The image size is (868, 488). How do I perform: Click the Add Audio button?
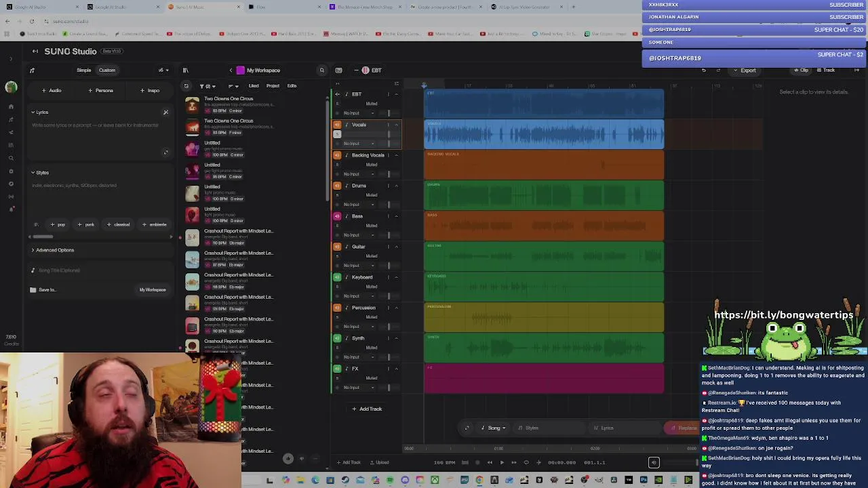(x=52, y=90)
